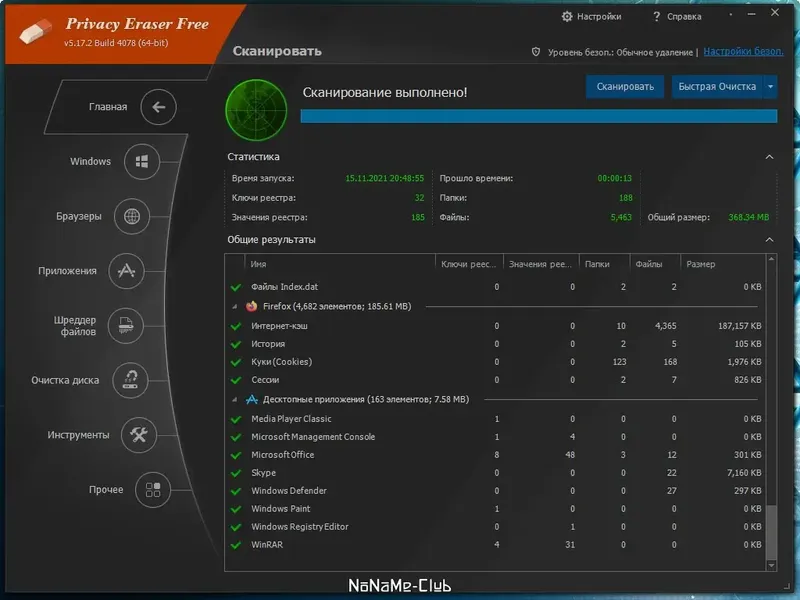Go back to Главная with arrow icon

[x=158, y=107]
